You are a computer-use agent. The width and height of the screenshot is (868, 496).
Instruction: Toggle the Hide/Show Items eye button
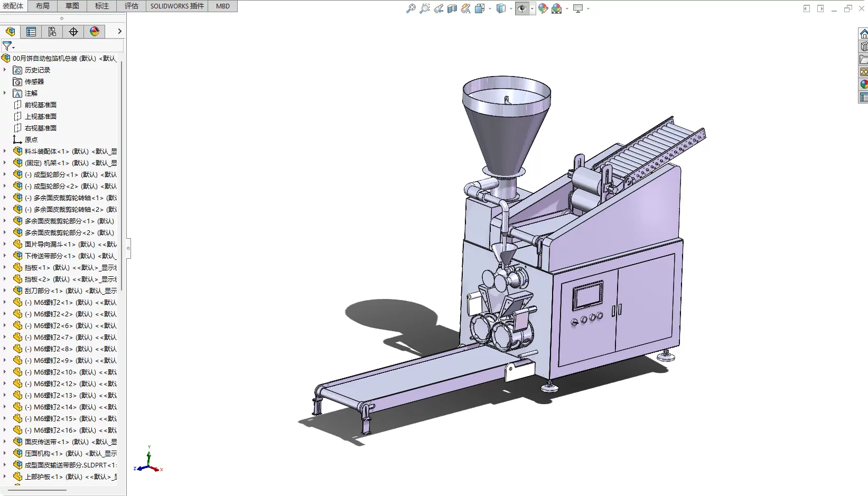[x=521, y=8]
